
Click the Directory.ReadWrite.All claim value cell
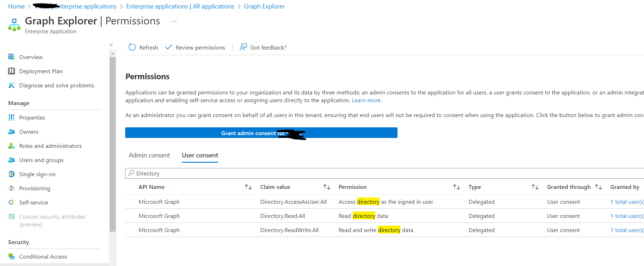pos(289,230)
